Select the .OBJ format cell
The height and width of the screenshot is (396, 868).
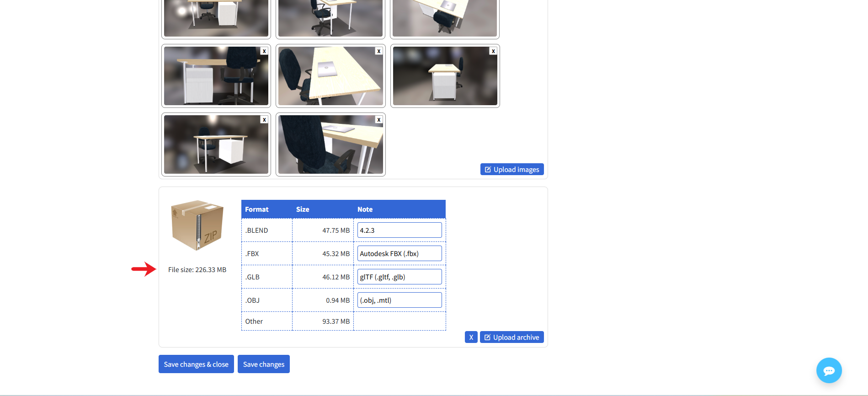pos(267,300)
